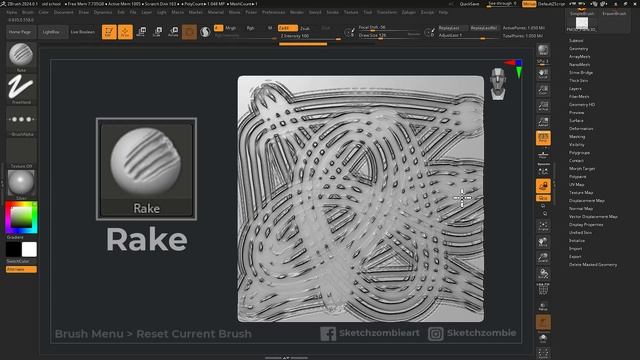The width and height of the screenshot is (640, 360).
Task: Click the Zoom3D view icon
Action: pos(543,258)
